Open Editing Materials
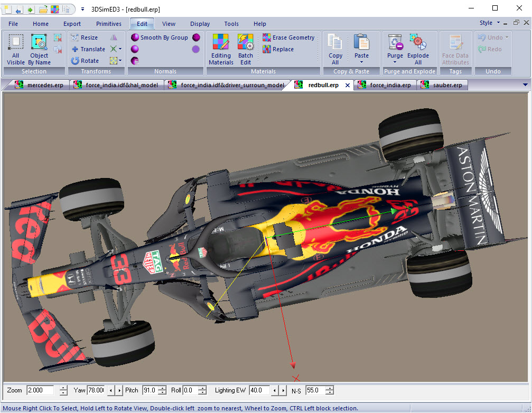This screenshot has width=532, height=413. pos(221,50)
